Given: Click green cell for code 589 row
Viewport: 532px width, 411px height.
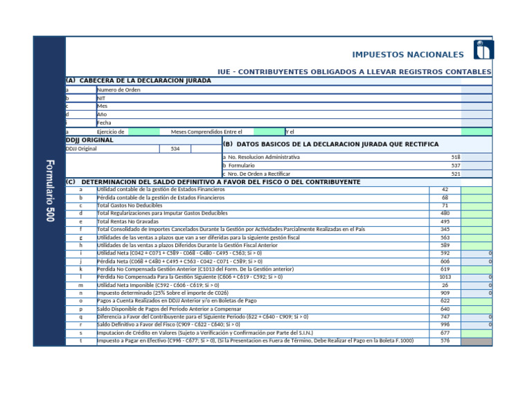Looking at the screenshot, I should click(x=477, y=246).
